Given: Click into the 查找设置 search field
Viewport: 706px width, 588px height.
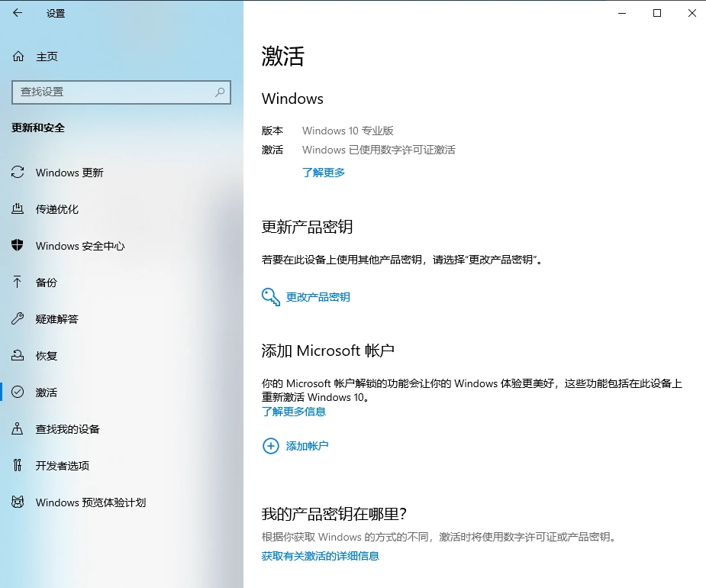Looking at the screenshot, I should pyautogui.click(x=121, y=92).
